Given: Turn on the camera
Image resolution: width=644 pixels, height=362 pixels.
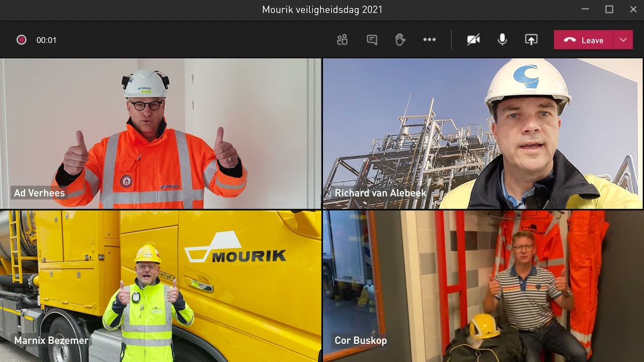Looking at the screenshot, I should (x=473, y=40).
